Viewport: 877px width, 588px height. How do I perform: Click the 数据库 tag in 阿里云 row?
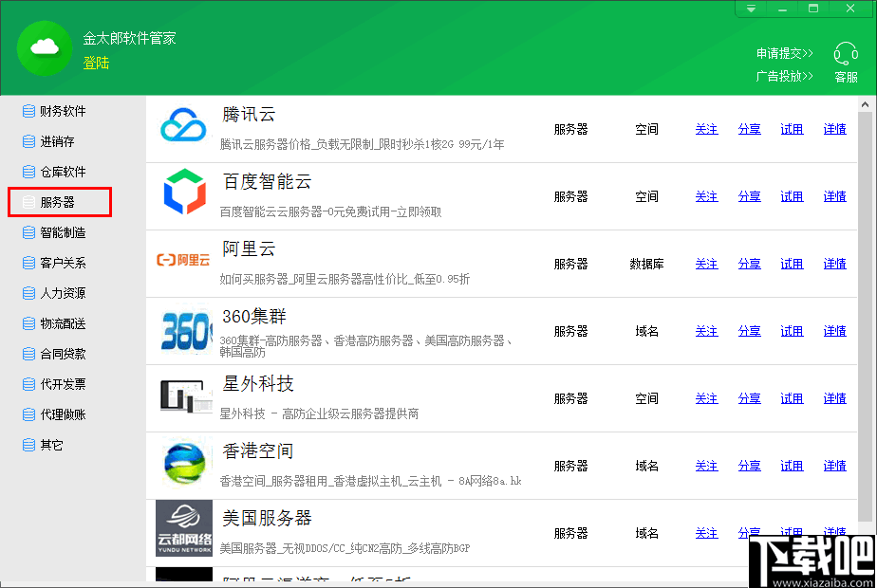[646, 264]
